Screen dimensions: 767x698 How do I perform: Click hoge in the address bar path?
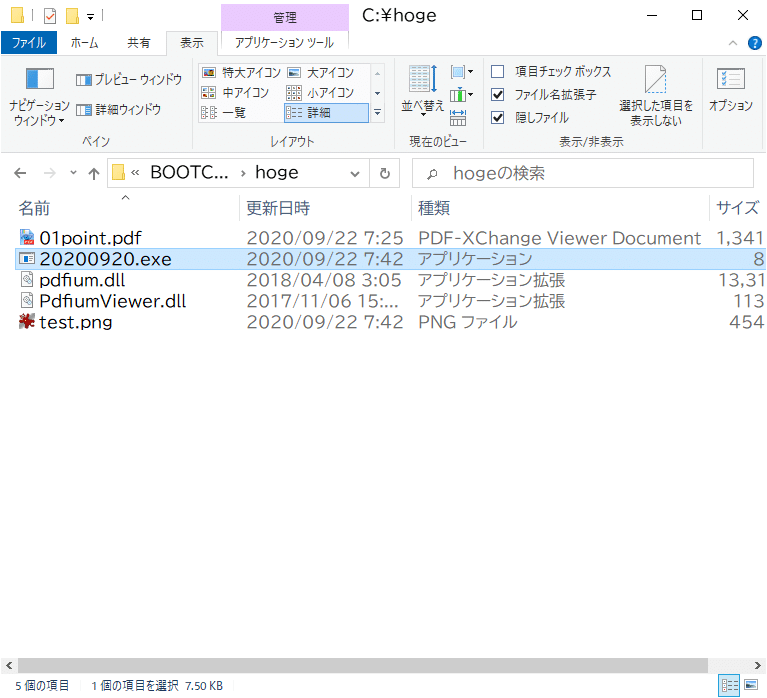point(277,173)
